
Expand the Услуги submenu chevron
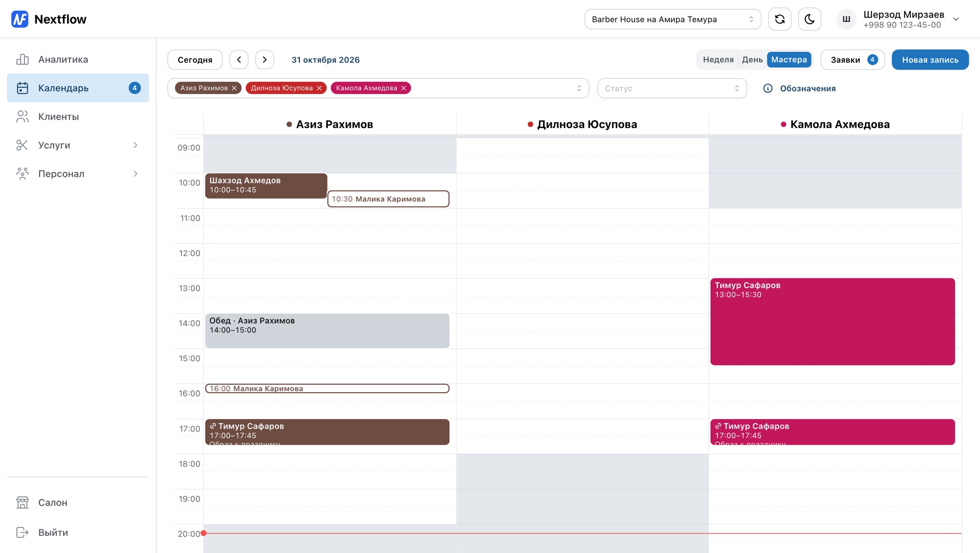tap(135, 145)
